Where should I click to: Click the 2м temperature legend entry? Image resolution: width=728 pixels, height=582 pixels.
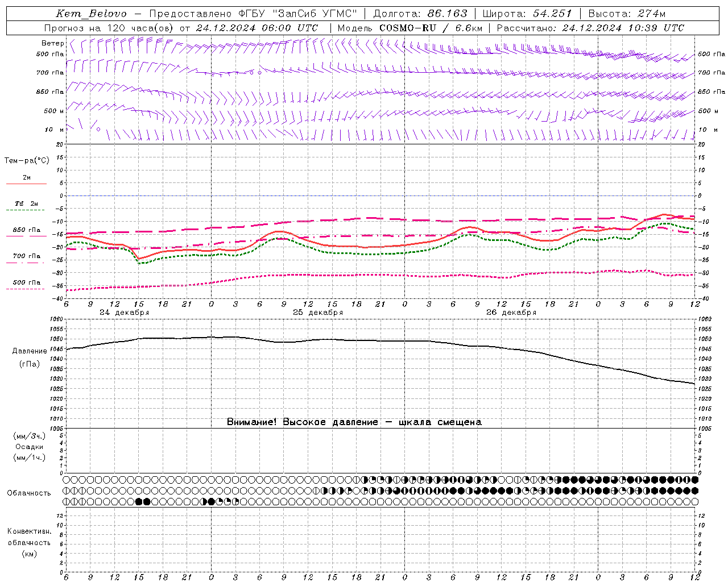[27, 178]
